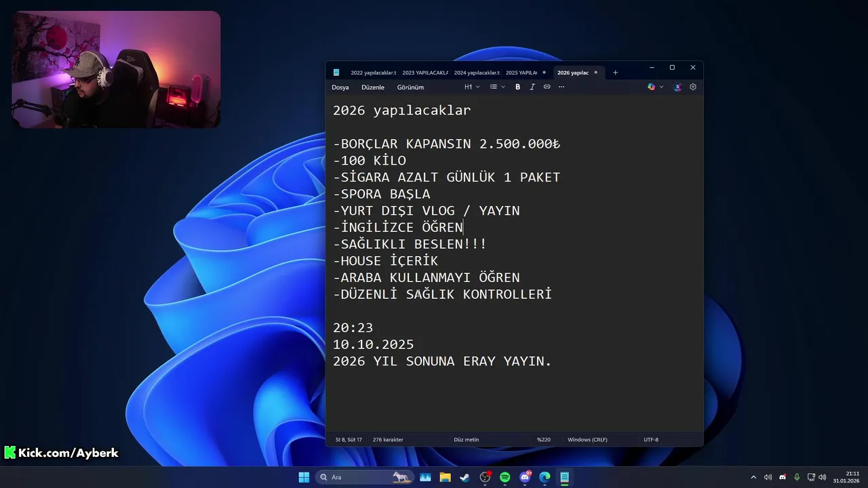This screenshot has height=488, width=868.
Task: Open Spotify from the taskbar
Action: point(505,477)
